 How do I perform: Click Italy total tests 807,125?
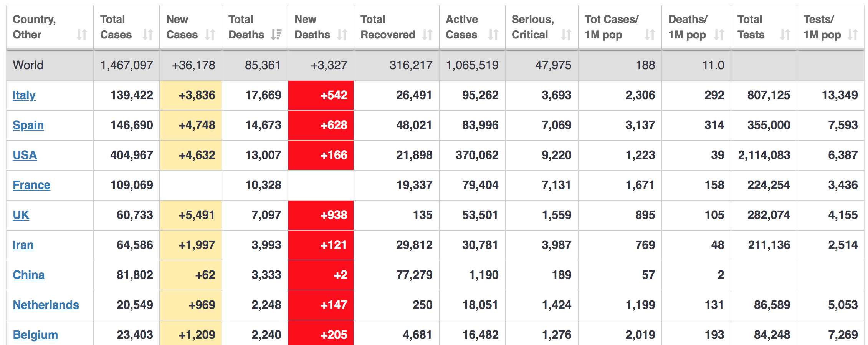coord(769,95)
